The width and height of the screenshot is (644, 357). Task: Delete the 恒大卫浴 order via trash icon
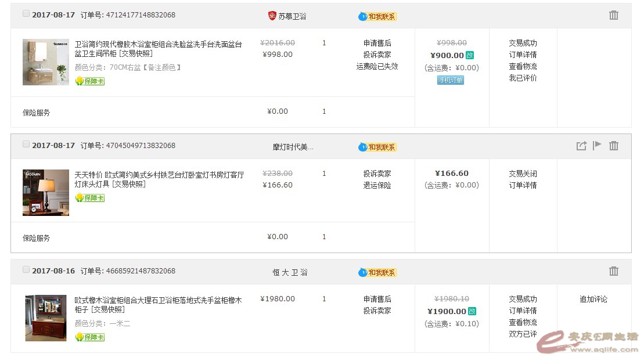click(613, 271)
